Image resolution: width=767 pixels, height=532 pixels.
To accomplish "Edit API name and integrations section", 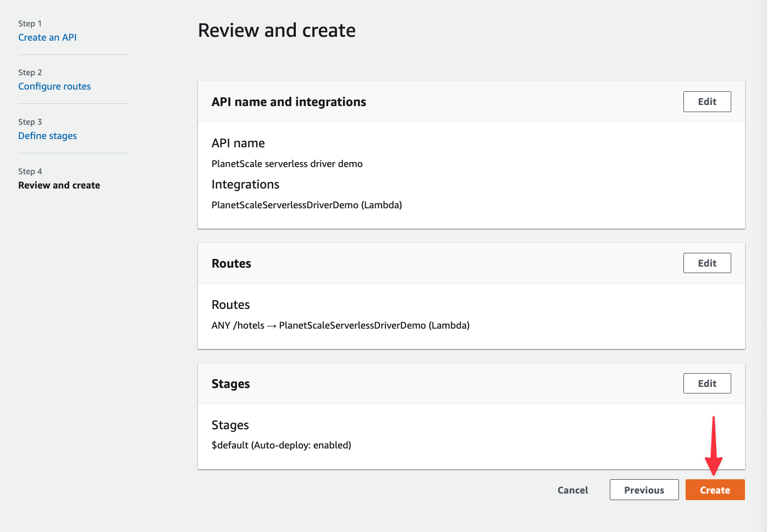I will point(707,102).
